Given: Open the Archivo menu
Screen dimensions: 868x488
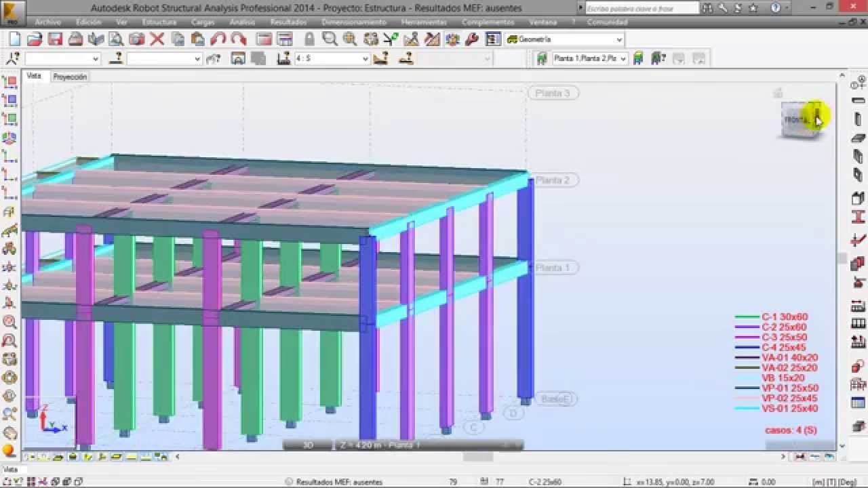Looking at the screenshot, I should (47, 22).
